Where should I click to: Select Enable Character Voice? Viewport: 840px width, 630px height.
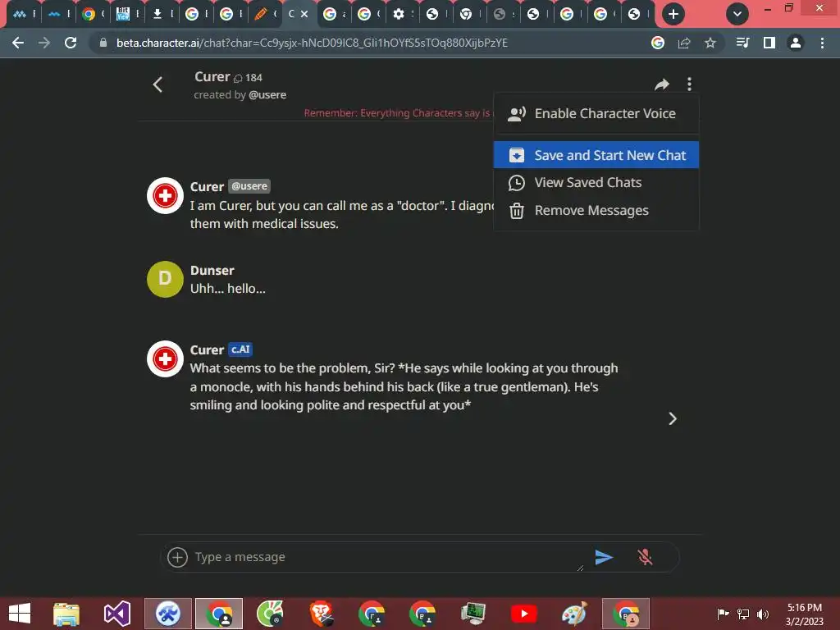596,113
